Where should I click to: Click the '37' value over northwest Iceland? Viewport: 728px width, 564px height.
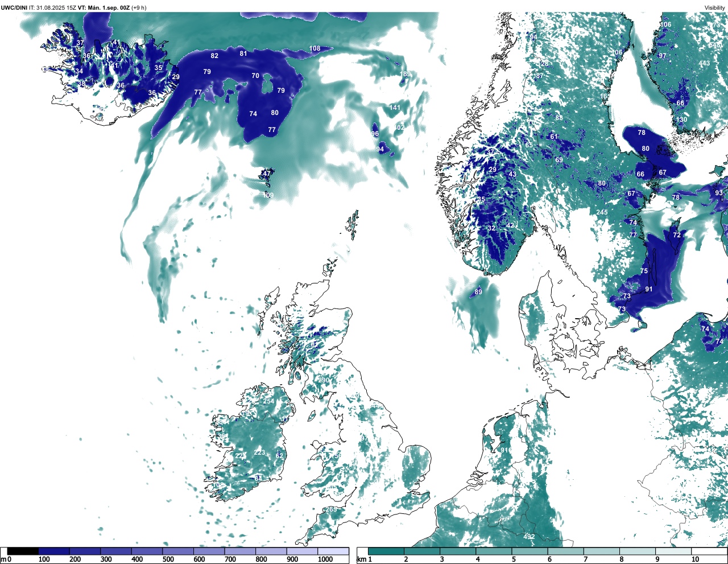(80, 43)
